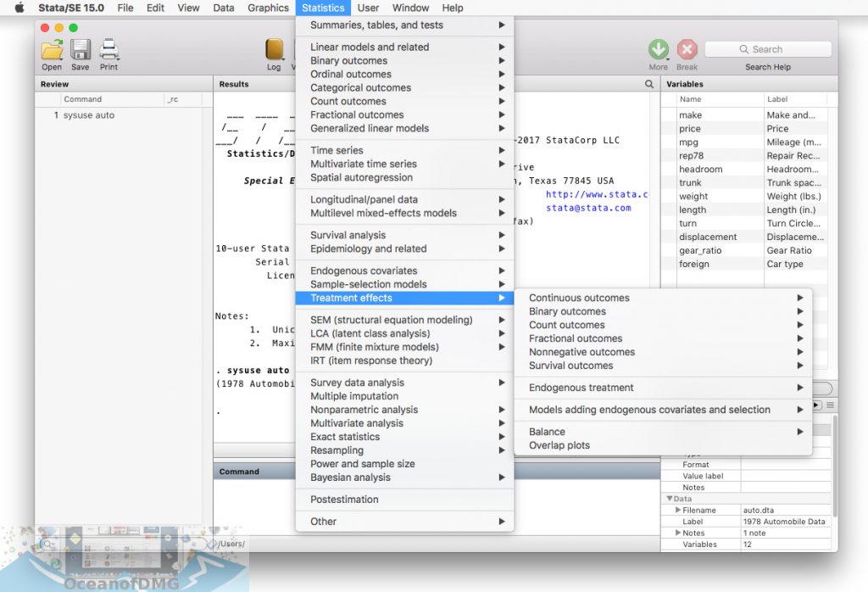The width and height of the screenshot is (868, 592).
Task: Open the Help menu
Action: tap(453, 8)
